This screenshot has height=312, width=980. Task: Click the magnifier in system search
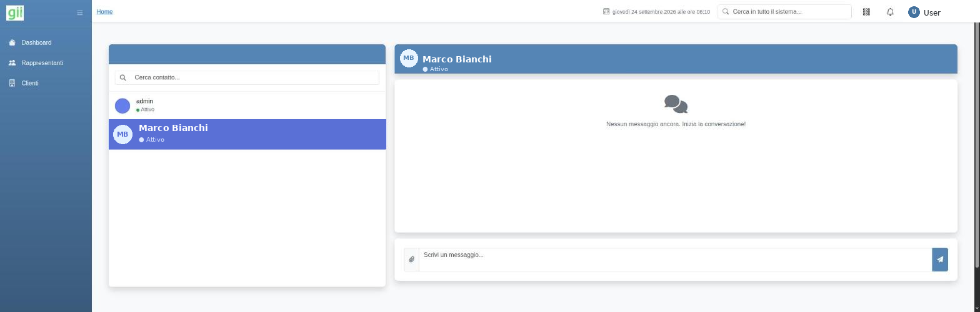click(726, 11)
